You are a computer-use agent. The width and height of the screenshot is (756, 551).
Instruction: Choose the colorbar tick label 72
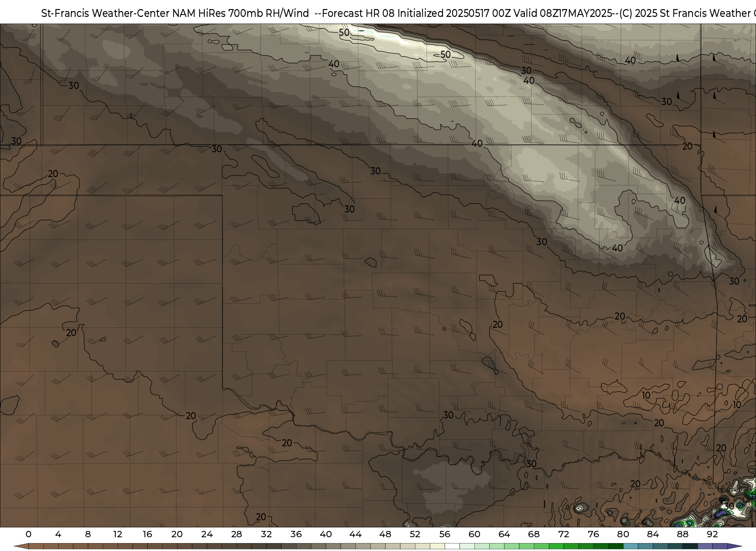coord(564,534)
